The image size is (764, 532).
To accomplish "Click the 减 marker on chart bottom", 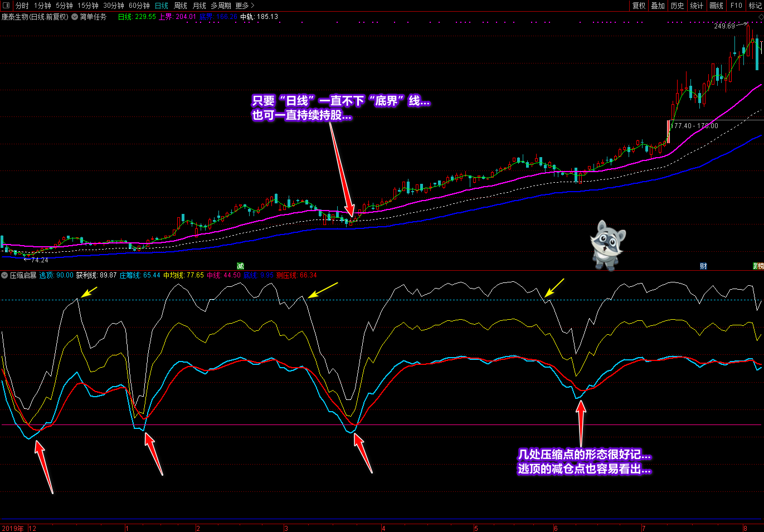I will [240, 266].
